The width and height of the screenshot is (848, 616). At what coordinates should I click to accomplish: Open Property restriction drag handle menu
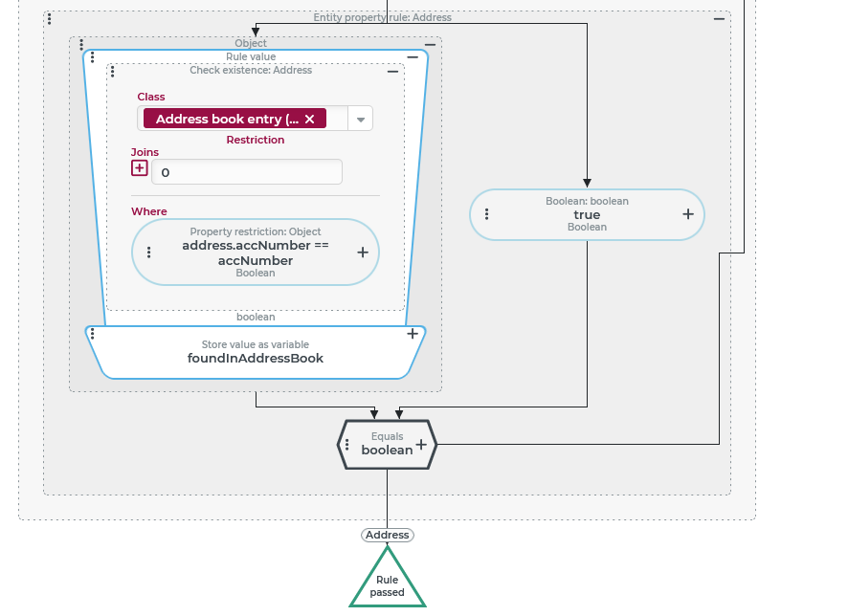[148, 253]
